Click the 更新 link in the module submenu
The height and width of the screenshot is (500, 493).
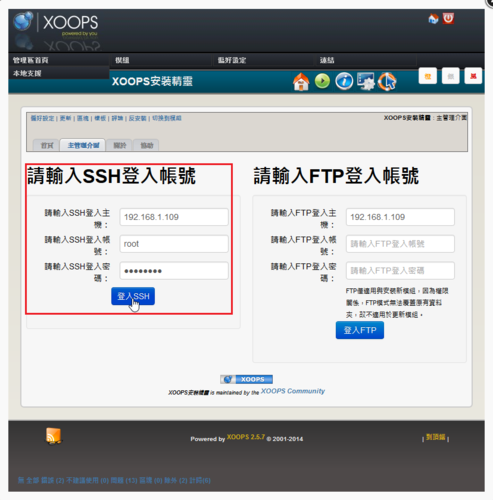click(x=65, y=118)
